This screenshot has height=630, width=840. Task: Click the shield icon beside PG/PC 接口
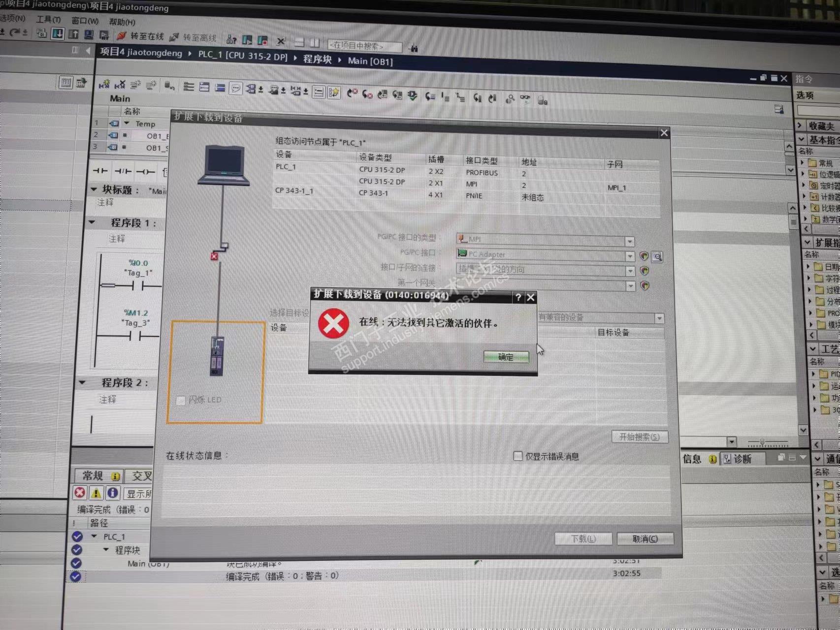pyautogui.click(x=644, y=256)
